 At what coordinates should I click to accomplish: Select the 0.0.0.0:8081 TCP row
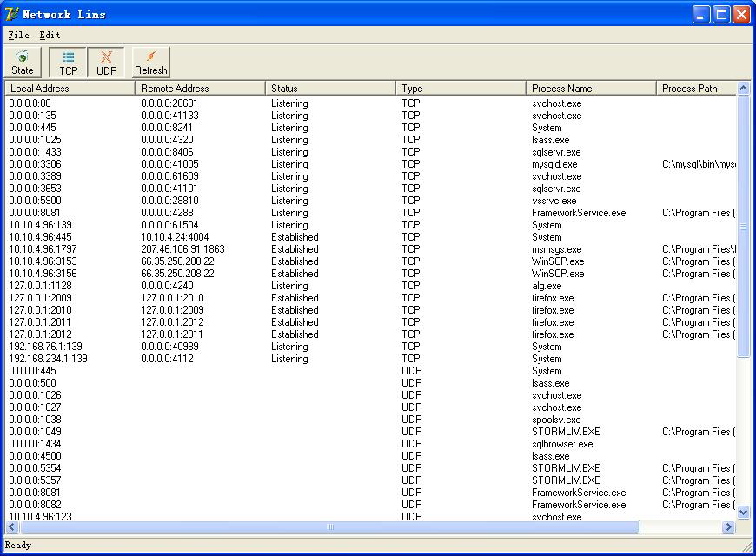click(x=370, y=213)
